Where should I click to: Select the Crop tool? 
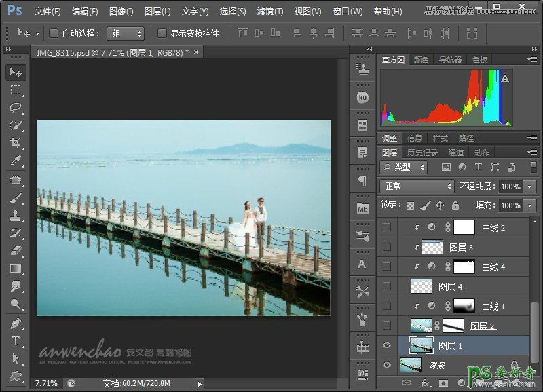point(16,142)
